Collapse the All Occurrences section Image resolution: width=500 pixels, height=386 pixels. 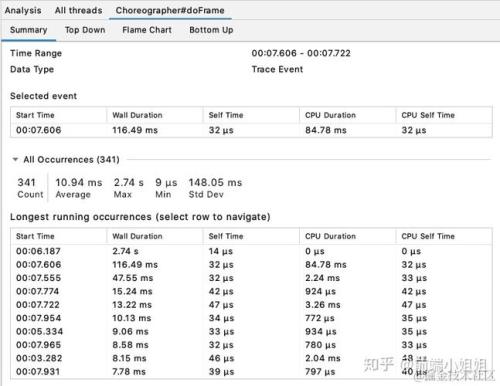point(15,159)
